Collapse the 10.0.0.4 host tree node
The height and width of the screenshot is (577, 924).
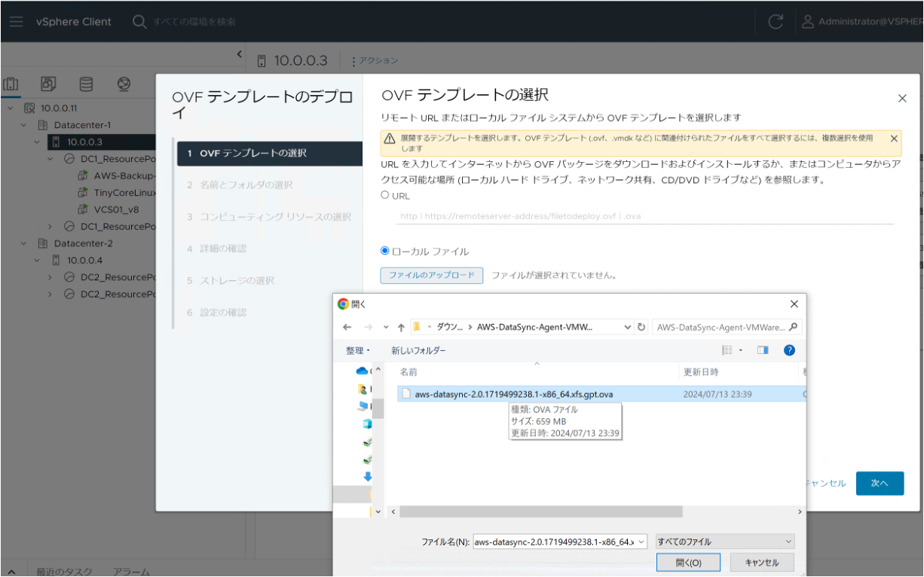click(x=38, y=260)
